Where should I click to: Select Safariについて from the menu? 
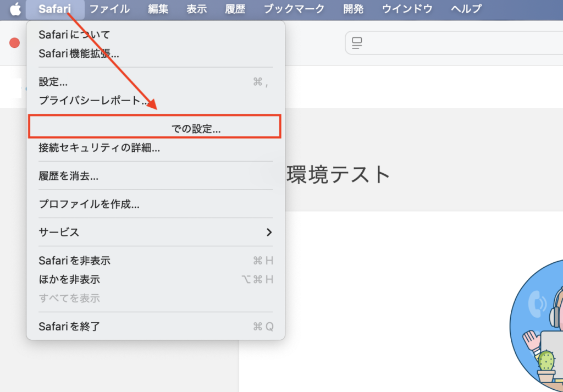[74, 35]
